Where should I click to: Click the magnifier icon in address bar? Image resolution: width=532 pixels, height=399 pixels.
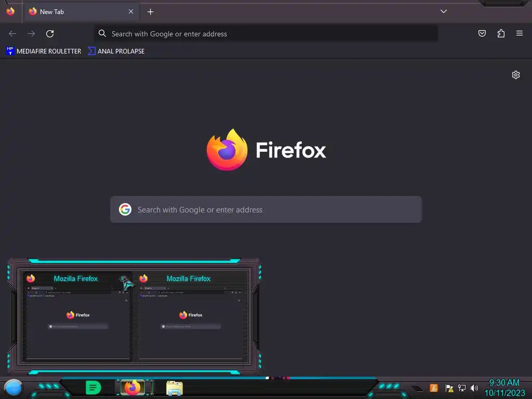[x=102, y=33]
